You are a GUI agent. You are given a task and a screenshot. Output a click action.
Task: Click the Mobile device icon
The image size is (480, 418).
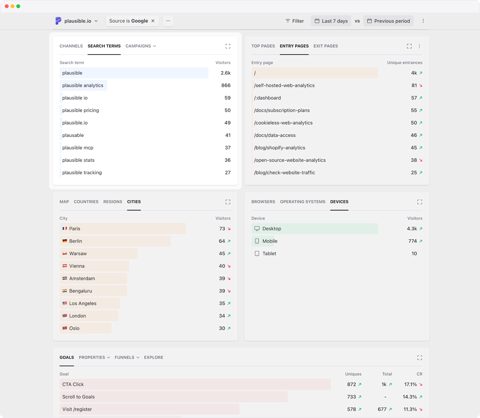coord(257,241)
